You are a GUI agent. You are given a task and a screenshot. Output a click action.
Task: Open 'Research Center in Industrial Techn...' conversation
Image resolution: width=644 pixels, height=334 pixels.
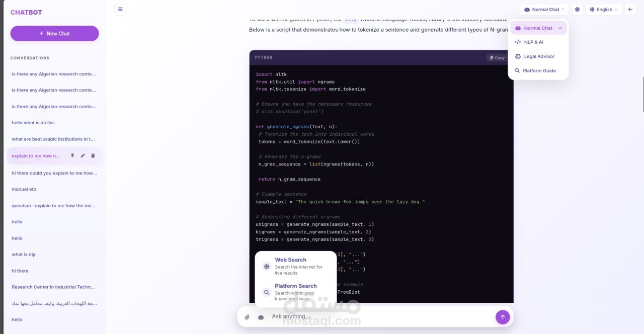pos(54,287)
